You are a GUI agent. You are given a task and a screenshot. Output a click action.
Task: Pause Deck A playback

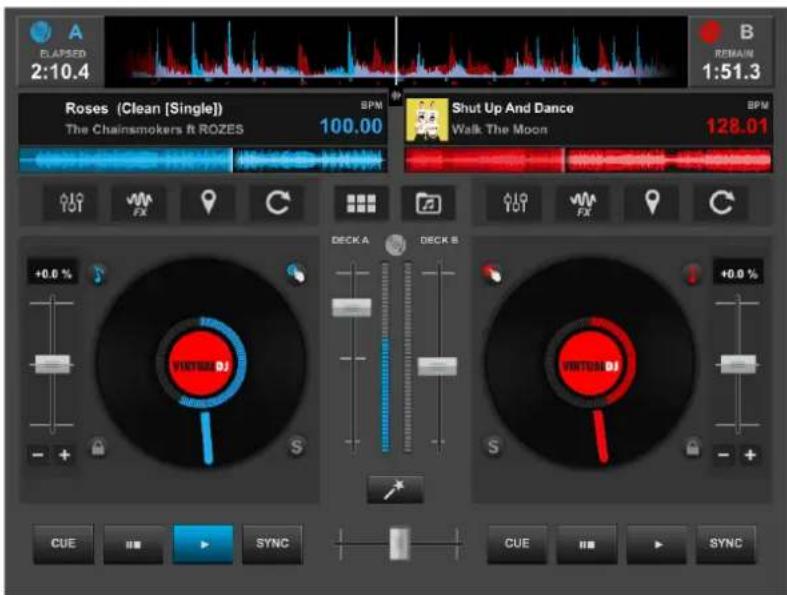[133, 544]
